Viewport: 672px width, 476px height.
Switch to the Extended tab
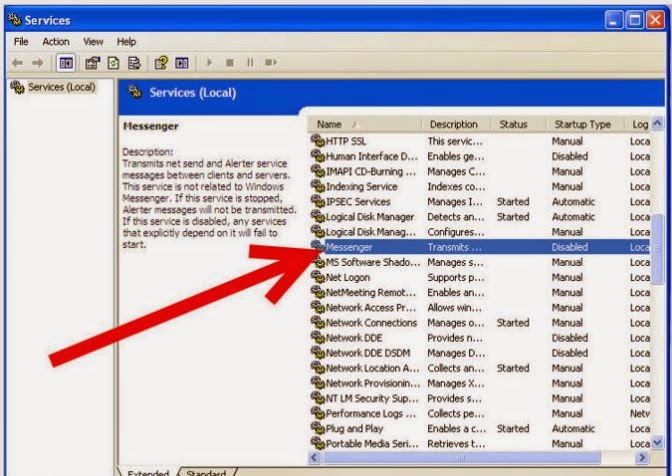148,472
